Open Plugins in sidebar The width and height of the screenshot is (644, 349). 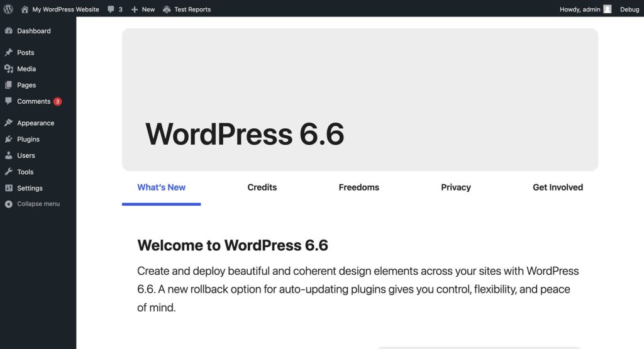[x=28, y=139]
